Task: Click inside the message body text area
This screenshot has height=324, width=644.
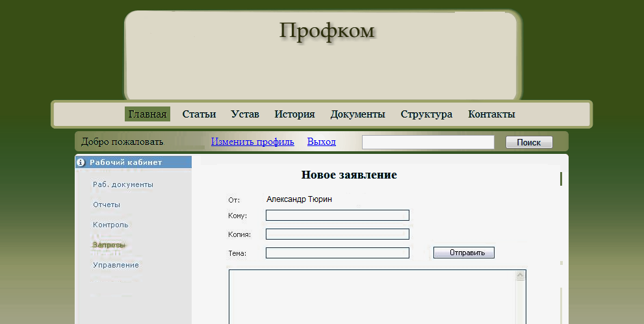Action: 372,297
